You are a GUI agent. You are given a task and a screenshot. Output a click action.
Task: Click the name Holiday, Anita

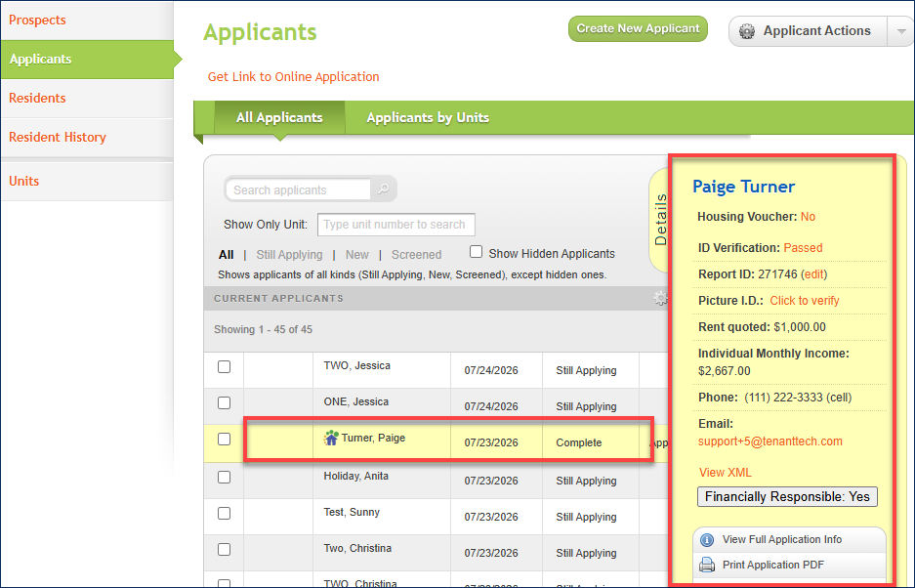pyautogui.click(x=356, y=476)
